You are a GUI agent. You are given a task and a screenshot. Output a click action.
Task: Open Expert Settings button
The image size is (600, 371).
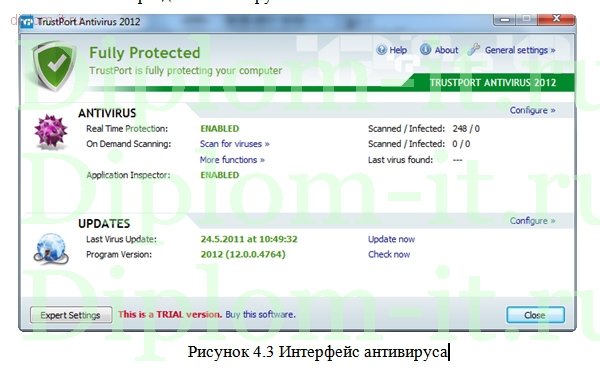coord(71,315)
